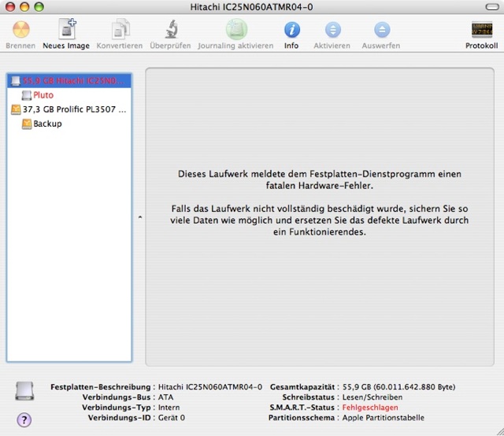The height and width of the screenshot is (436, 504).
Task: Click the hard disk icon in info area
Action: (24, 391)
